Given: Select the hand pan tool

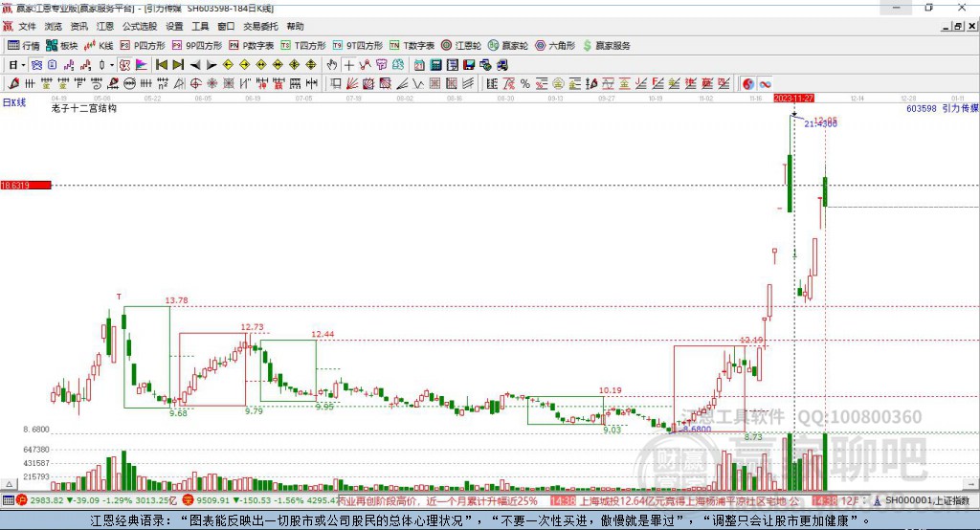Looking at the screenshot, I should tap(332, 64).
